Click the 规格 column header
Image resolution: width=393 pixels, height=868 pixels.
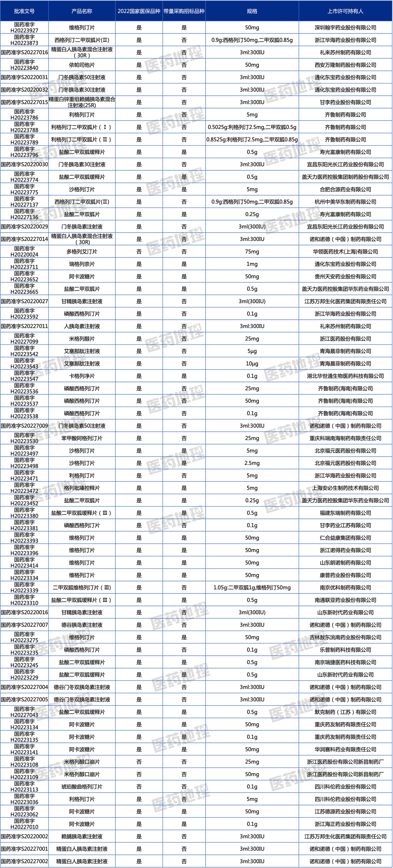pos(252,11)
